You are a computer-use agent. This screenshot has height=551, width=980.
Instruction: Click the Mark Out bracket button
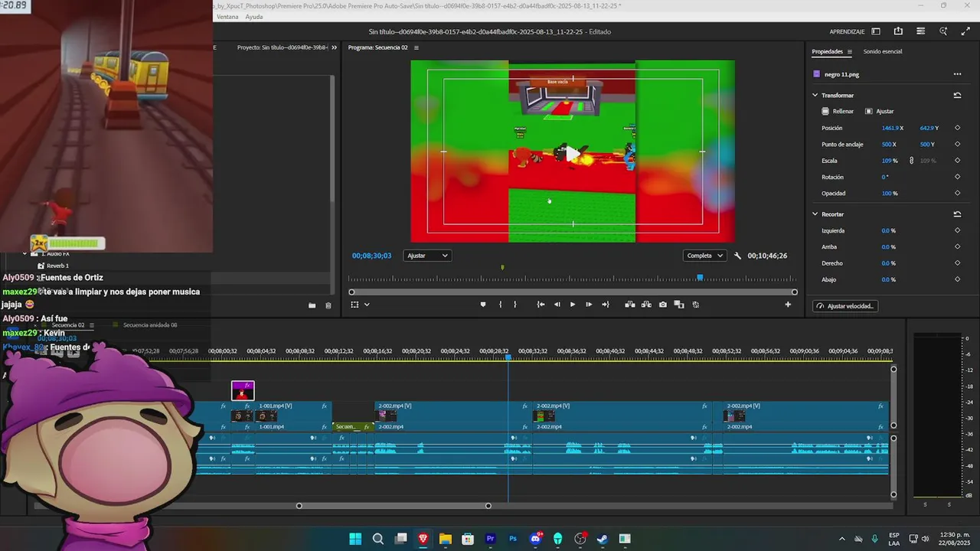pyautogui.click(x=514, y=305)
